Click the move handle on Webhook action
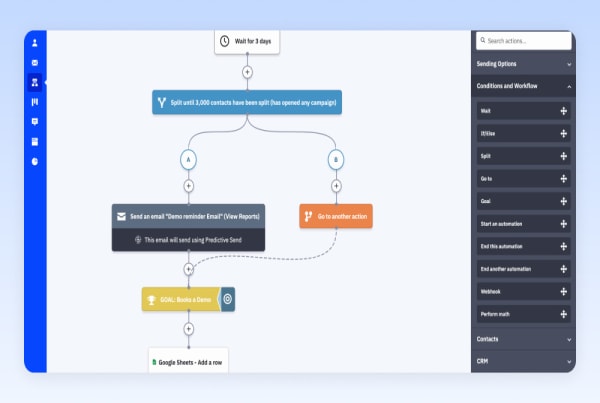Screen dimensions: 600x403 564,292
